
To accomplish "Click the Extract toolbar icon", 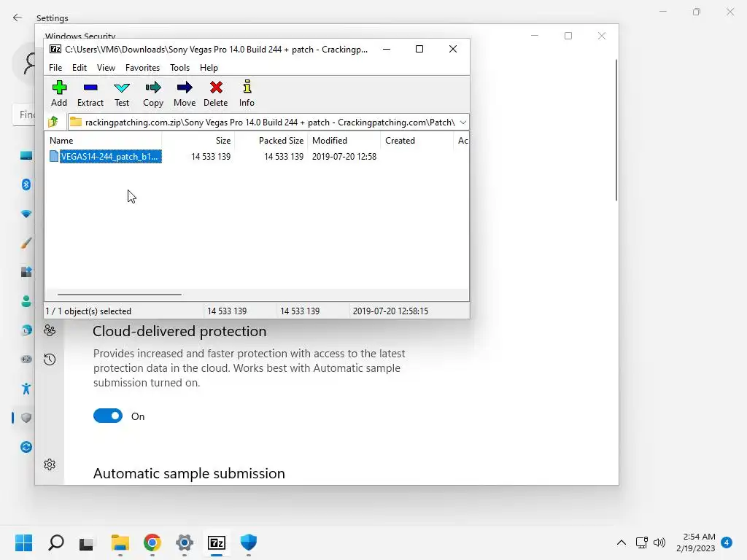I will (90, 93).
